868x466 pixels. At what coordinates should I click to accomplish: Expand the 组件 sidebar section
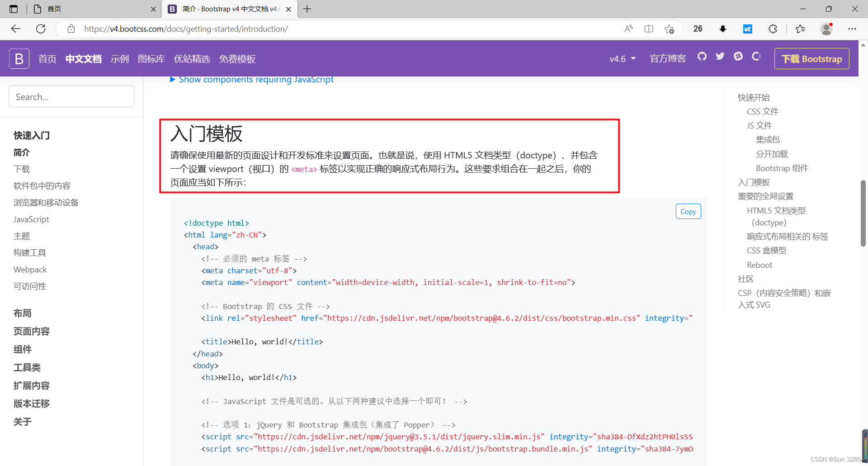pos(23,349)
